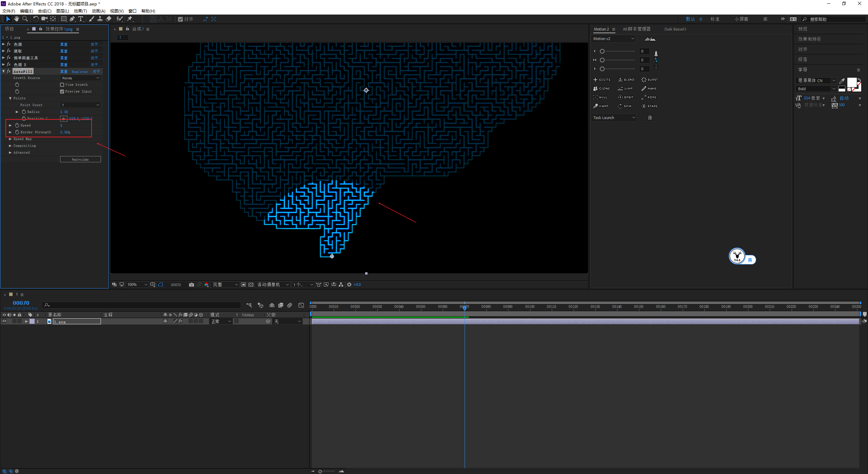Viewport: 868px width, 474px height.
Task: Expand the Advanced group
Action: (x=10, y=153)
